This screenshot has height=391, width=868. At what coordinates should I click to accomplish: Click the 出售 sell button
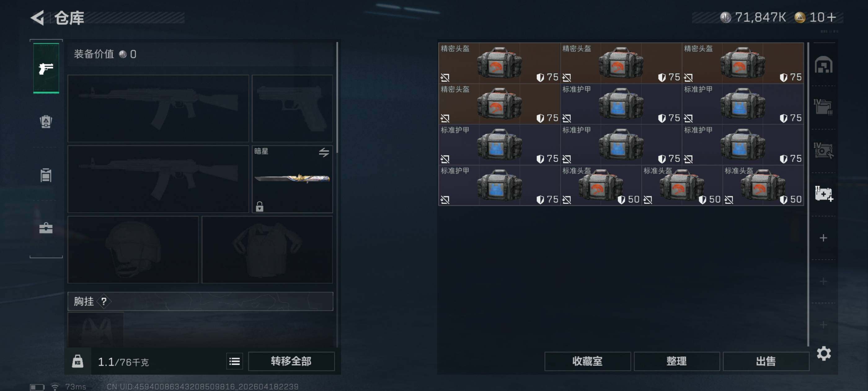(x=766, y=361)
